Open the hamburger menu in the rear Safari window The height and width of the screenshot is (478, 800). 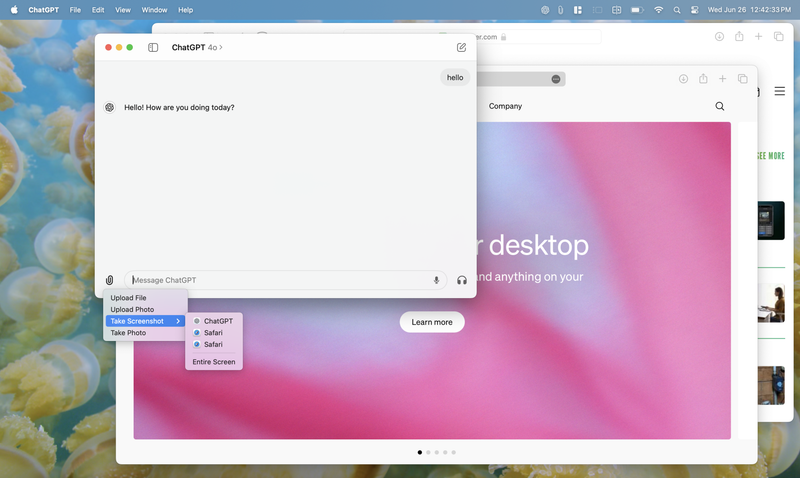pyautogui.click(x=780, y=91)
